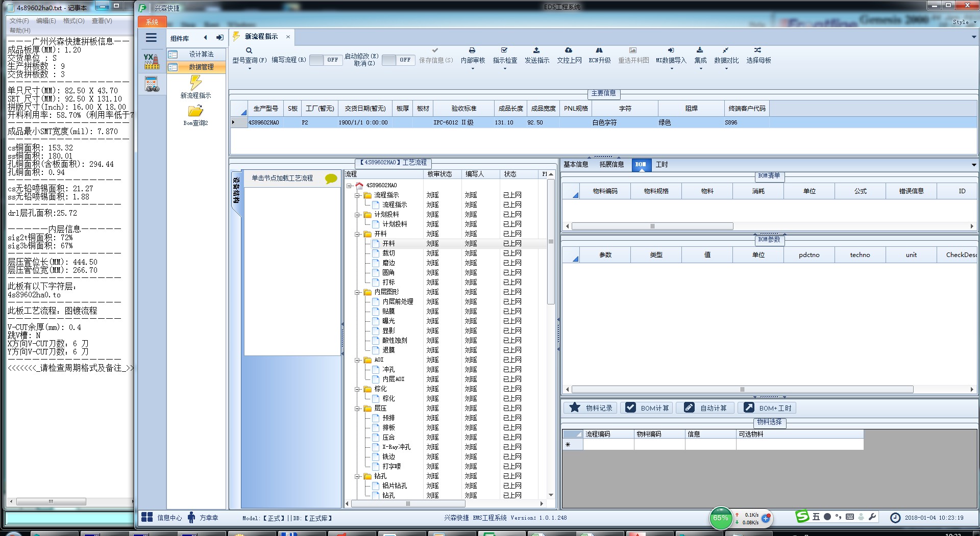Click 流程编码 cell in new row
This screenshot has height=536, width=980.
coord(608,445)
